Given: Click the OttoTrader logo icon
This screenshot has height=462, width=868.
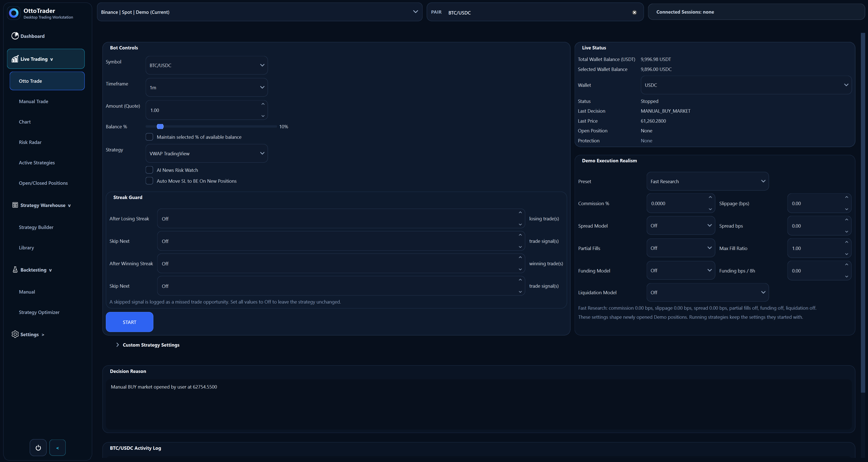Looking at the screenshot, I should 14,13.
